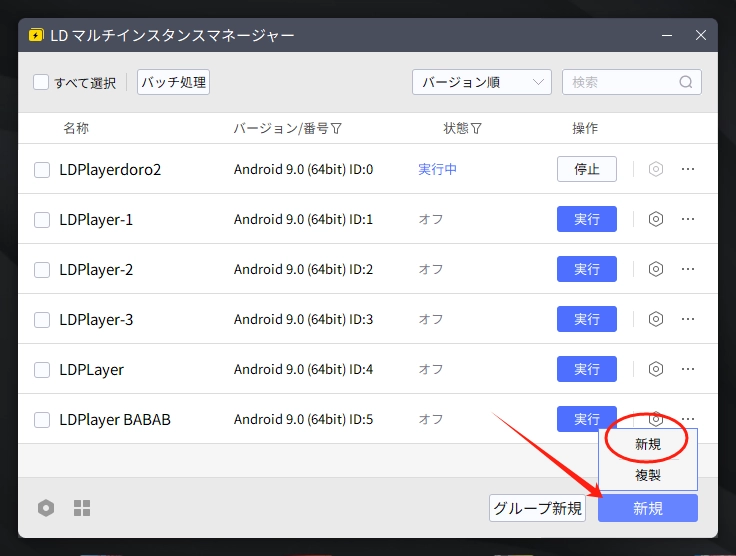Click the search magnifier icon

[x=686, y=82]
